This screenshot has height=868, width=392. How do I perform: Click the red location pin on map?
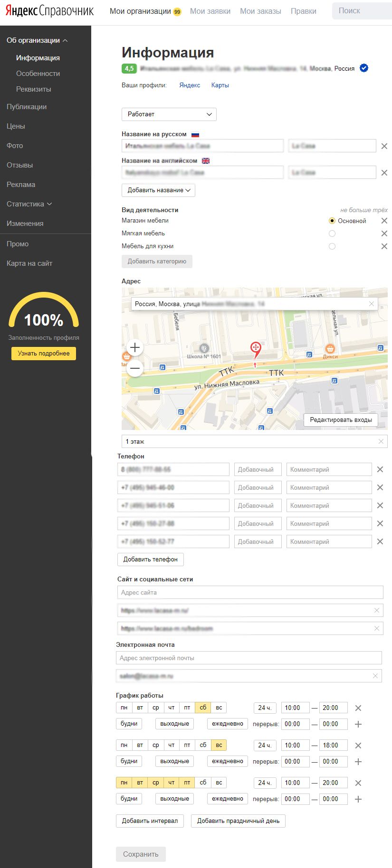256,350
